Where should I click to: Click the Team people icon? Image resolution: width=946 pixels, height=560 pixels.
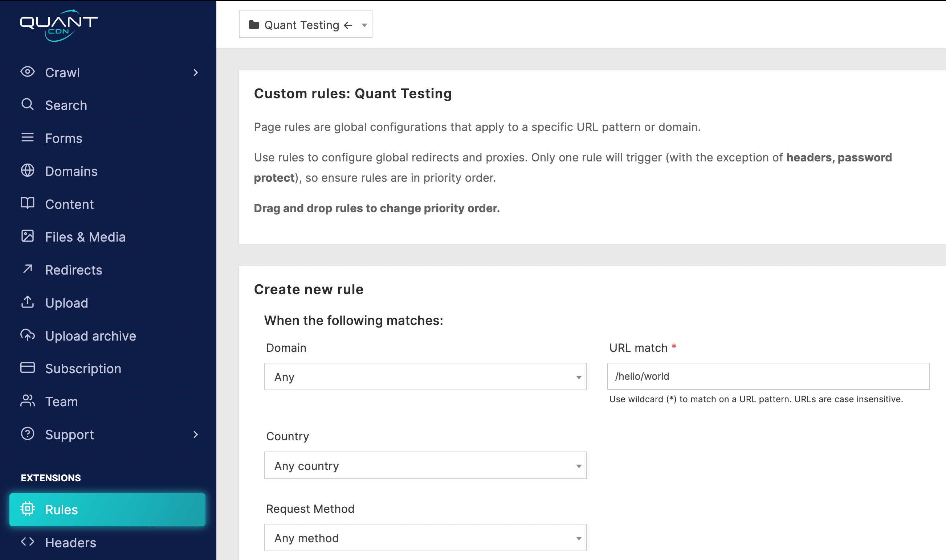[x=27, y=401]
